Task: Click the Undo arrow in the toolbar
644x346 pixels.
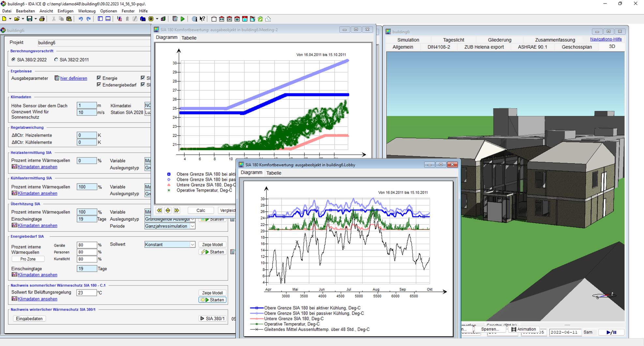Action: [81, 19]
